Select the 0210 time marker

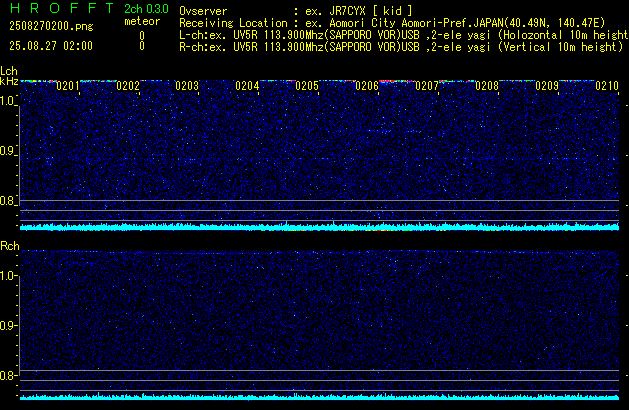[607, 86]
